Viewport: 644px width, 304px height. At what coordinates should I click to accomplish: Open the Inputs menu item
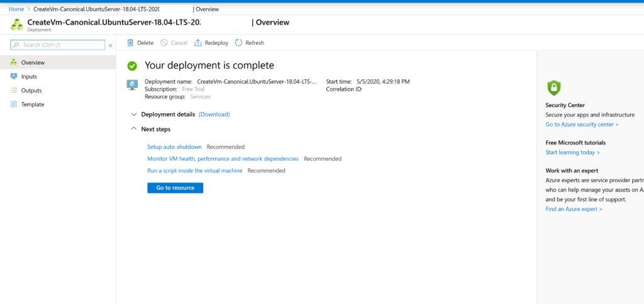tap(29, 76)
